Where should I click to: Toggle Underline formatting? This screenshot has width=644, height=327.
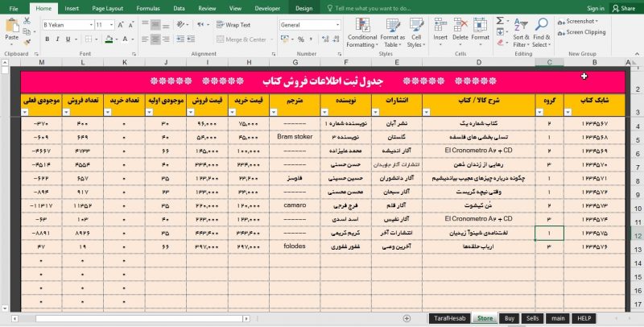click(x=68, y=39)
